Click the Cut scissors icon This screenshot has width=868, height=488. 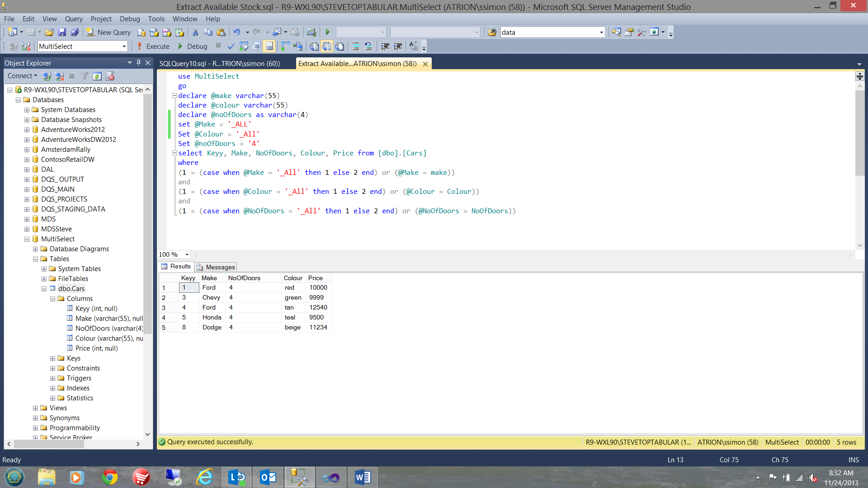tap(195, 32)
